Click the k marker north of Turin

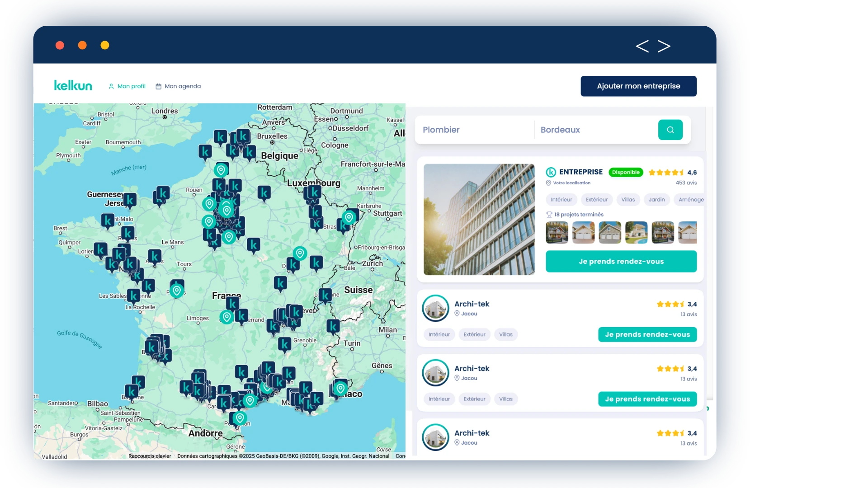pyautogui.click(x=333, y=326)
